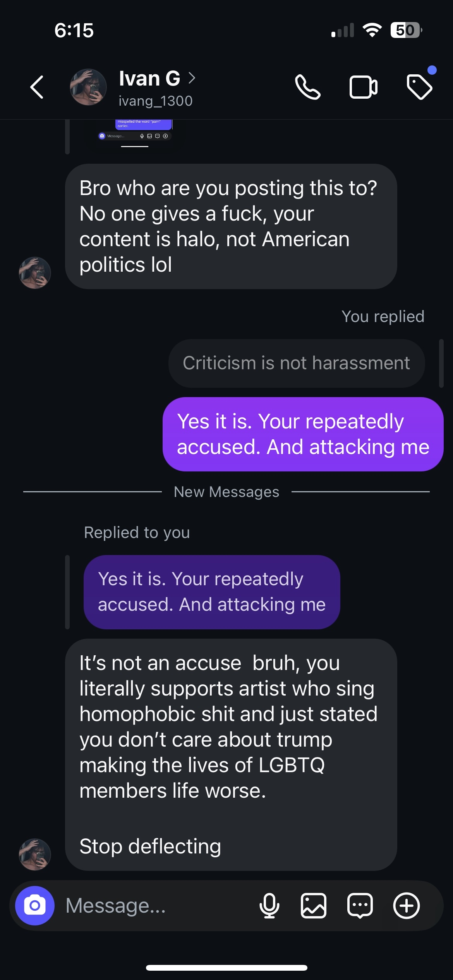The image size is (453, 980).
Task: Tap quoted "Yes it is" reply preview
Action: pos(211,592)
